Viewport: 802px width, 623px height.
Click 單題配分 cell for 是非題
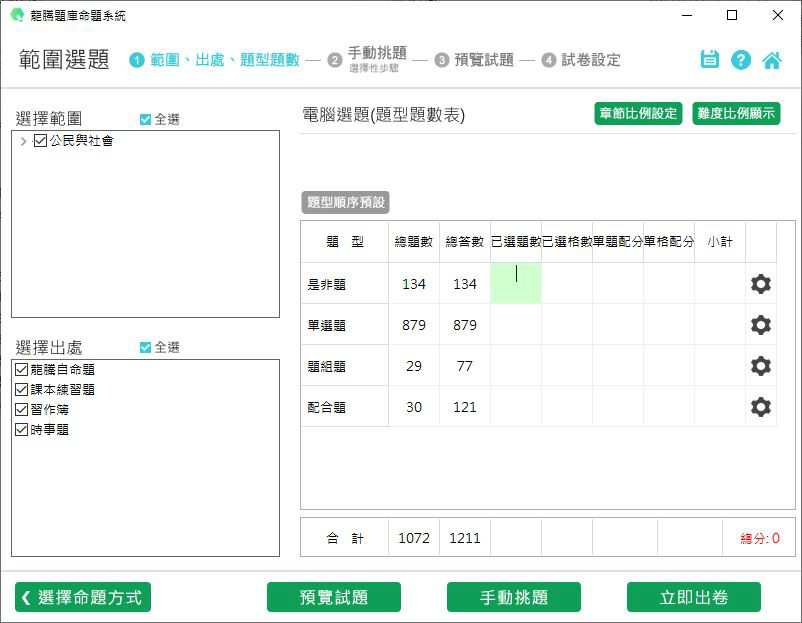618,283
